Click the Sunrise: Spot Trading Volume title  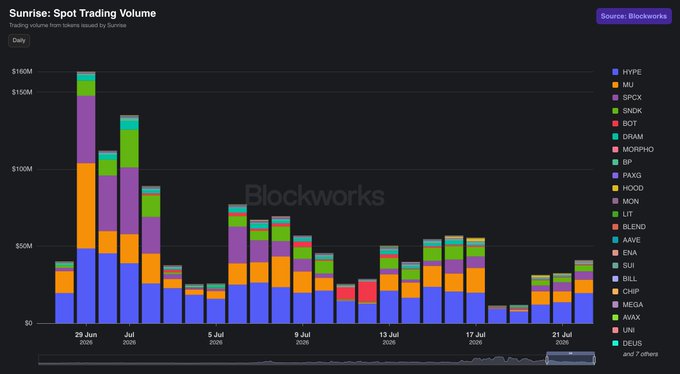coord(82,13)
